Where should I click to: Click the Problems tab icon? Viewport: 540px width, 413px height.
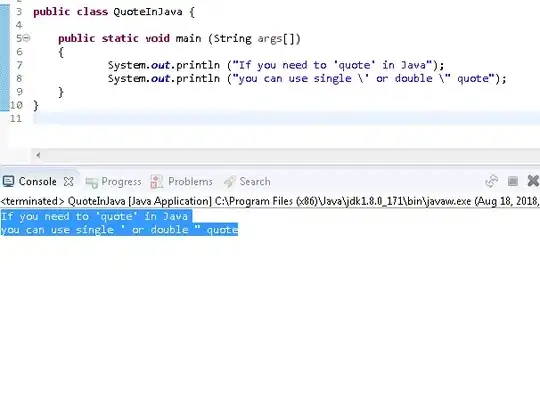(x=157, y=182)
